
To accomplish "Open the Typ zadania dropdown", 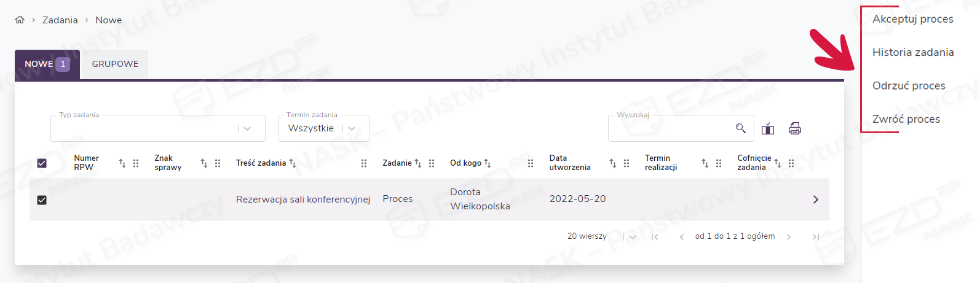I will point(247,129).
